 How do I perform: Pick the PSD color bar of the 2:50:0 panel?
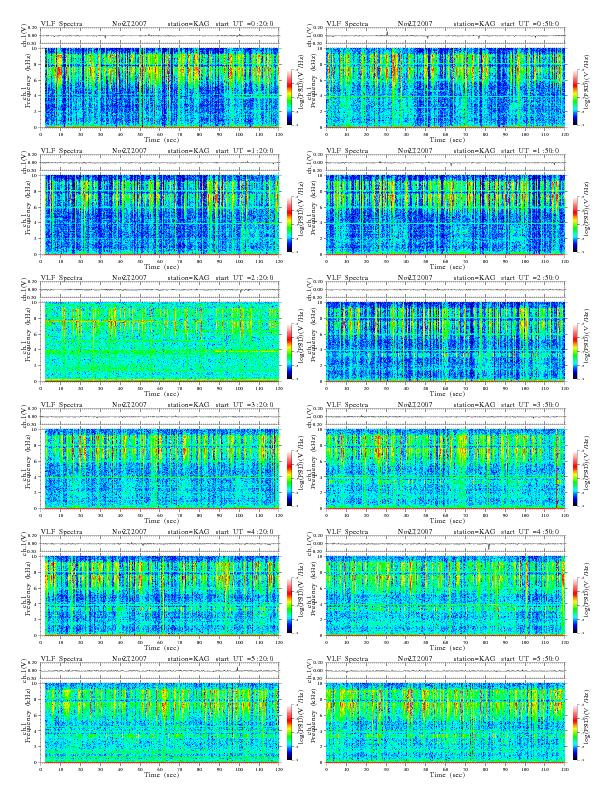coord(576,351)
